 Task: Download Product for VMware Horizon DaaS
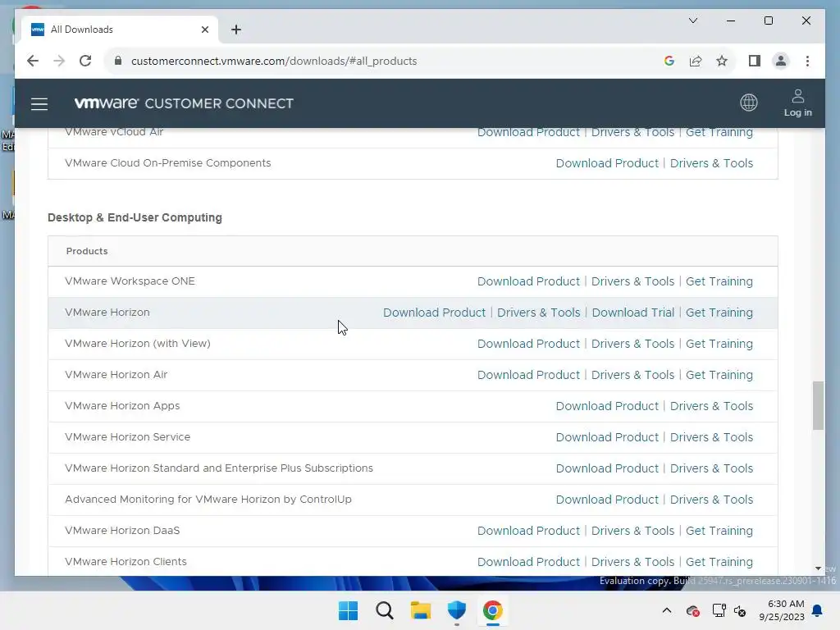click(528, 531)
